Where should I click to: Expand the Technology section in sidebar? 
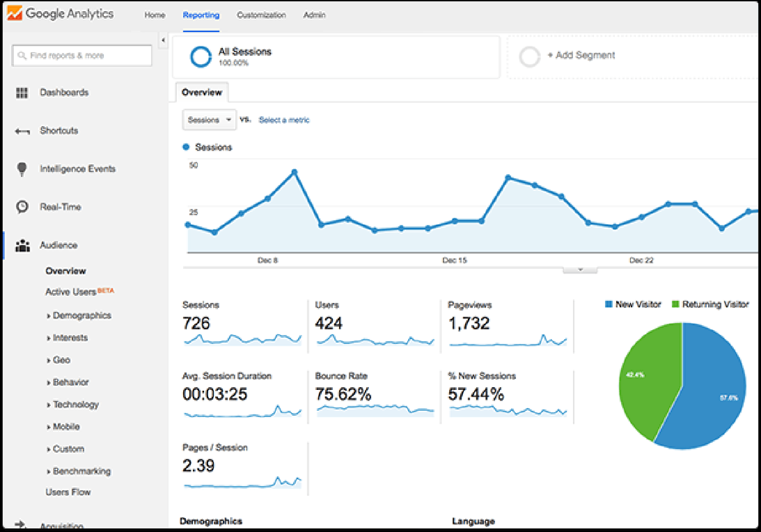point(75,405)
